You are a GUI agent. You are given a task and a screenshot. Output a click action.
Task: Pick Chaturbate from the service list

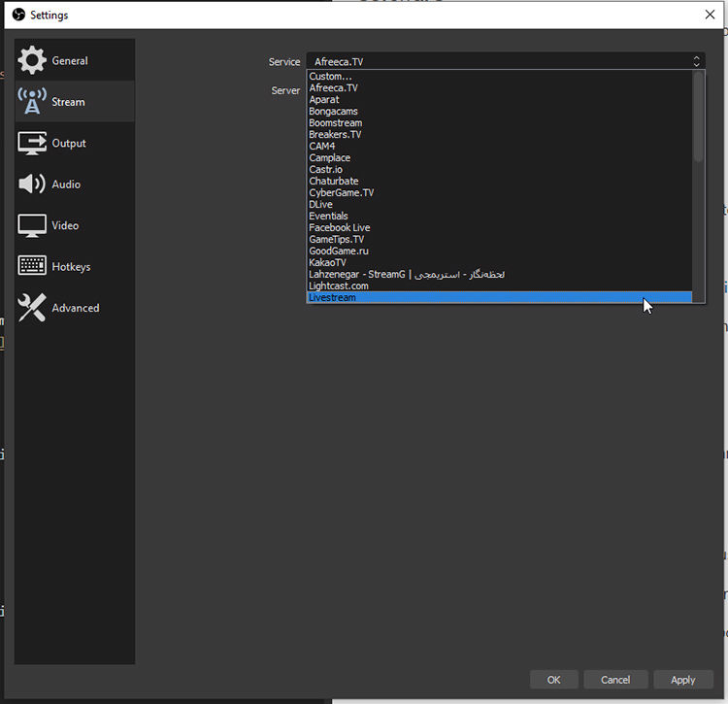point(500,181)
